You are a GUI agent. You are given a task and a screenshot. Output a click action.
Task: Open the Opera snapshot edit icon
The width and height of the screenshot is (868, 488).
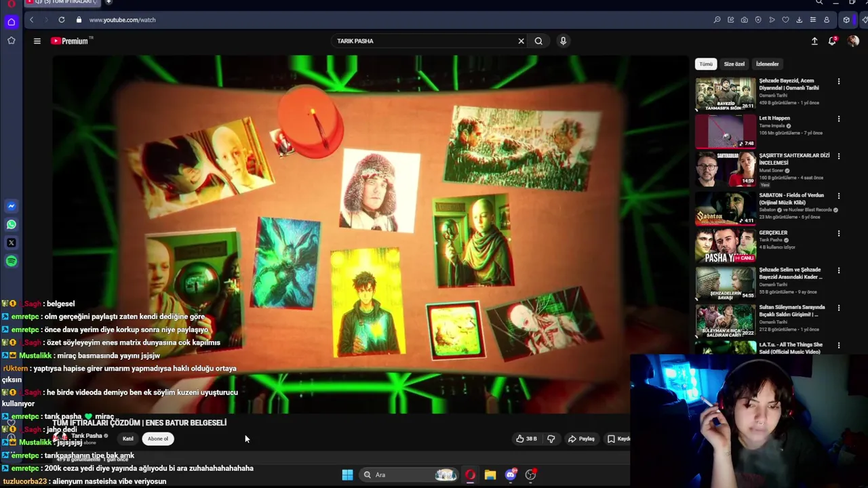(730, 20)
